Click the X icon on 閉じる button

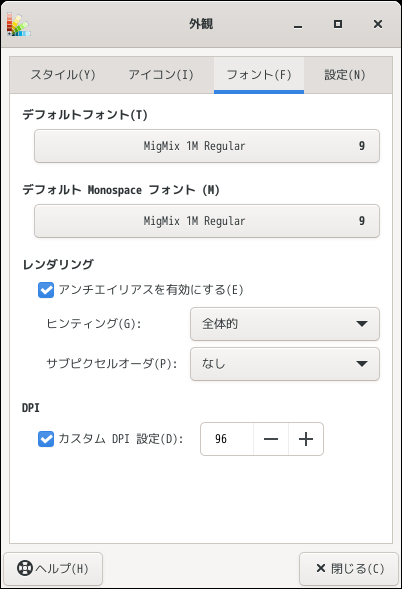coord(321,568)
